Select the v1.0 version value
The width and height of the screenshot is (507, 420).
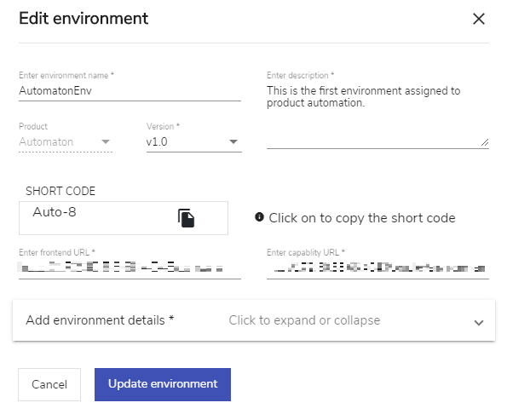point(157,141)
